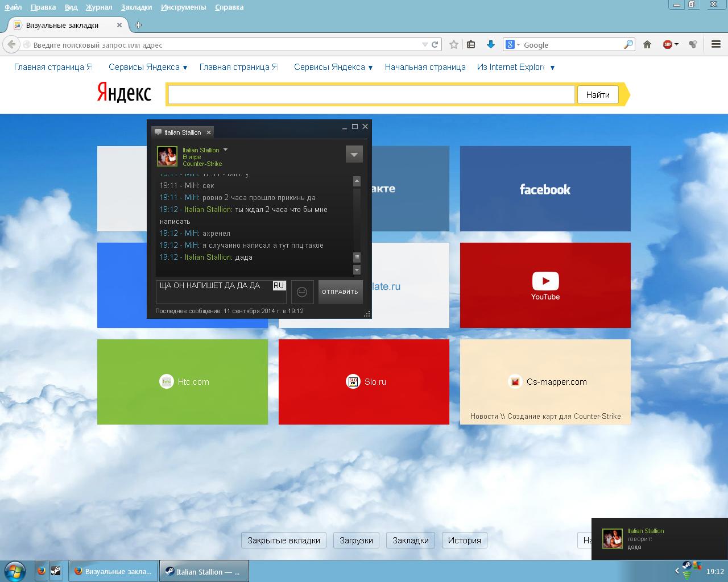Show bookmarks list icon
728x582 pixels.
[x=471, y=44]
